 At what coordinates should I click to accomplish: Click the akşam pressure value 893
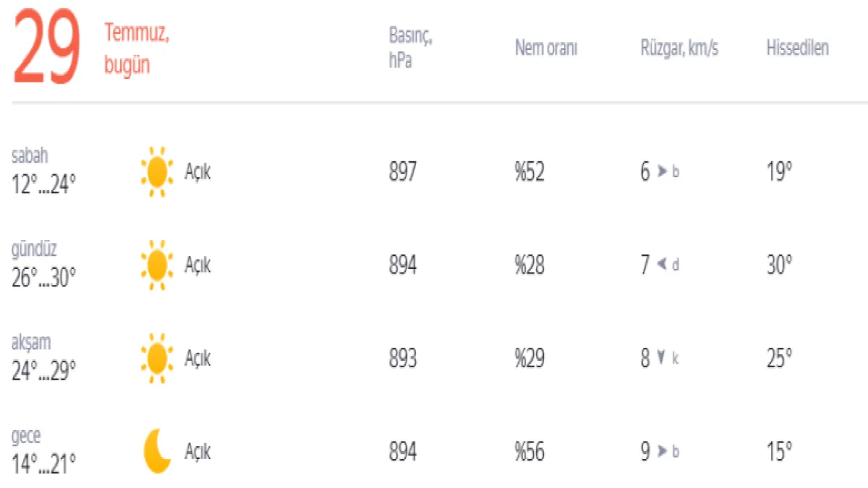403,359
